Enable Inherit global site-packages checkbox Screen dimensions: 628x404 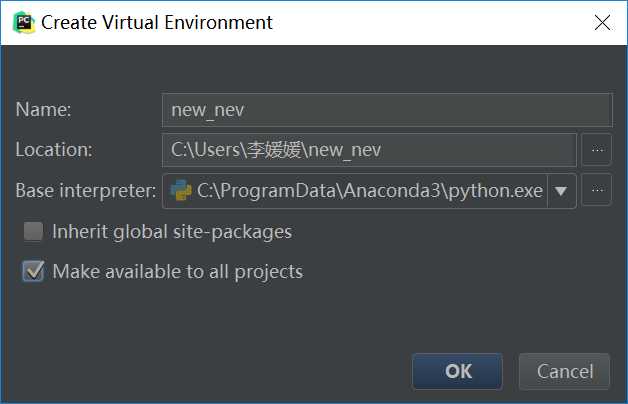pyautogui.click(x=33, y=231)
